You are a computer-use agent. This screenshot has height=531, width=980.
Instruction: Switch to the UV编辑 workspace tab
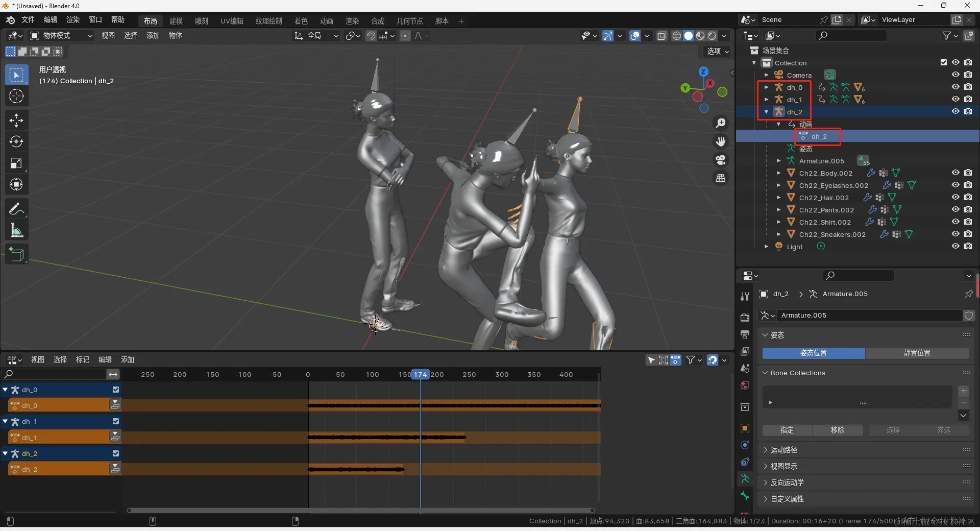pyautogui.click(x=232, y=21)
